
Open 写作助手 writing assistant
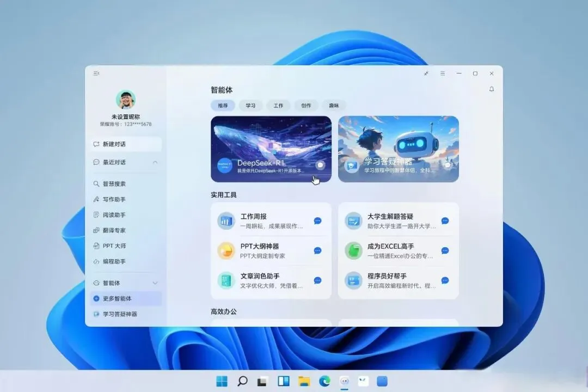click(x=126, y=199)
